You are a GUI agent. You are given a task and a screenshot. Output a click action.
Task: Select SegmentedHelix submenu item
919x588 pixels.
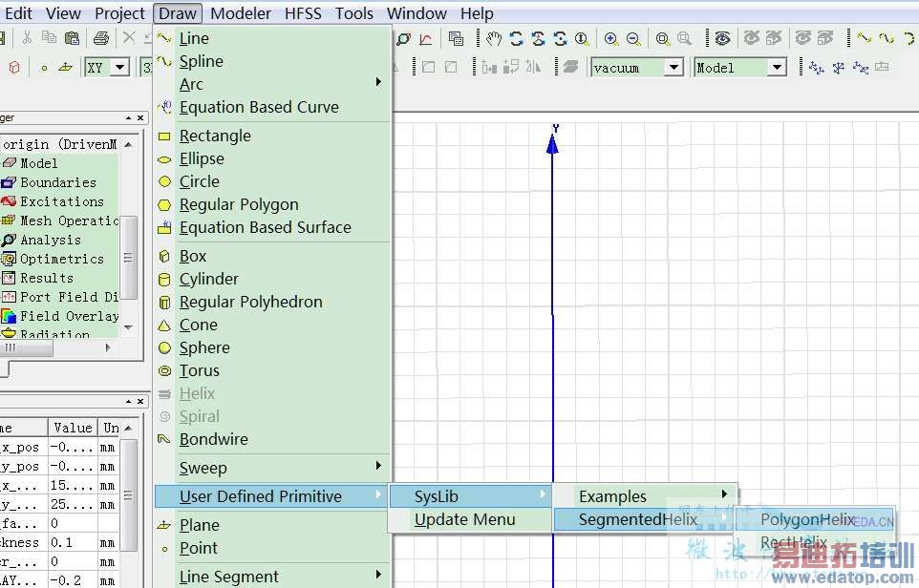point(644,519)
